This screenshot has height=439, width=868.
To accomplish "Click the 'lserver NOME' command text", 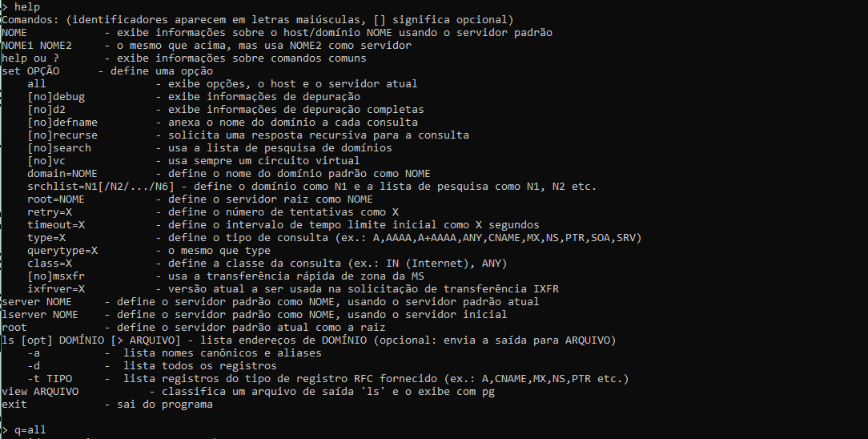I will pyautogui.click(x=40, y=314).
